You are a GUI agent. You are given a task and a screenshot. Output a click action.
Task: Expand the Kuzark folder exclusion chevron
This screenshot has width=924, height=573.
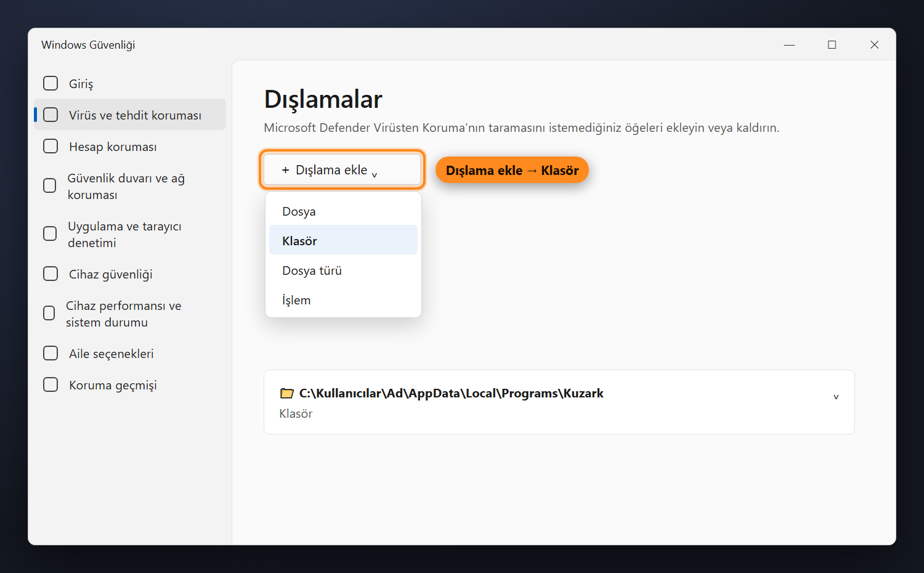836,397
